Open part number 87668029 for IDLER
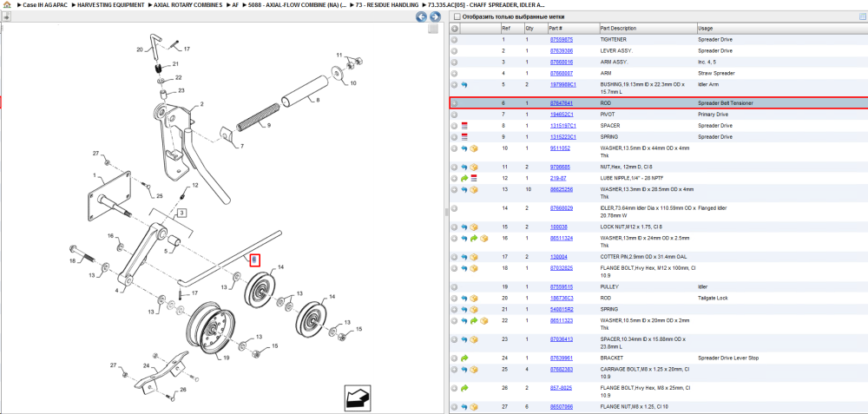Image resolution: width=868 pixels, height=414 pixels. [561, 208]
